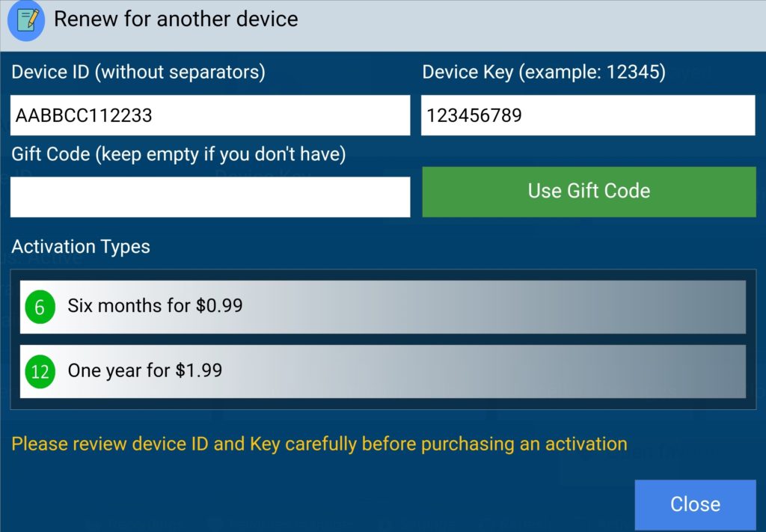The height and width of the screenshot is (532, 766).
Task: Click the empty Gift Code field
Action: coord(210,197)
